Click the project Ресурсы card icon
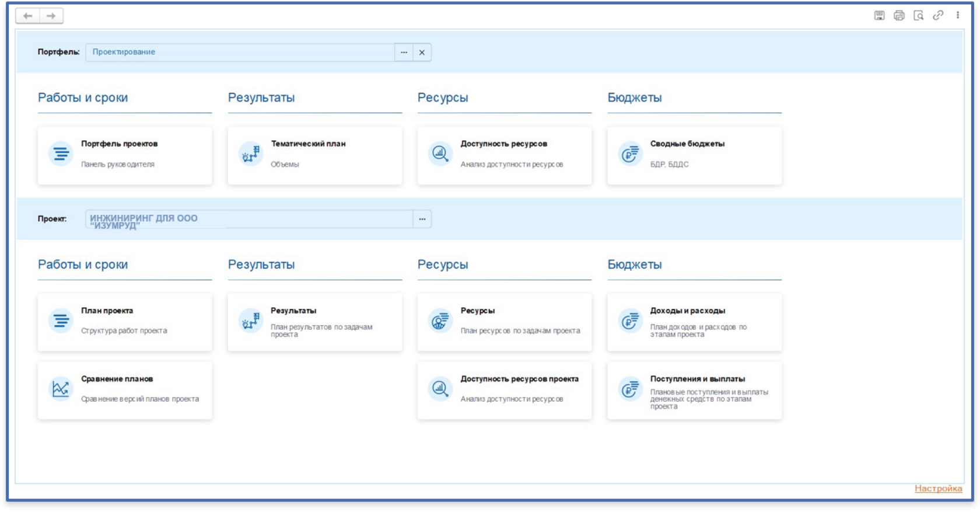Image resolution: width=980 pixels, height=512 pixels. (440, 321)
